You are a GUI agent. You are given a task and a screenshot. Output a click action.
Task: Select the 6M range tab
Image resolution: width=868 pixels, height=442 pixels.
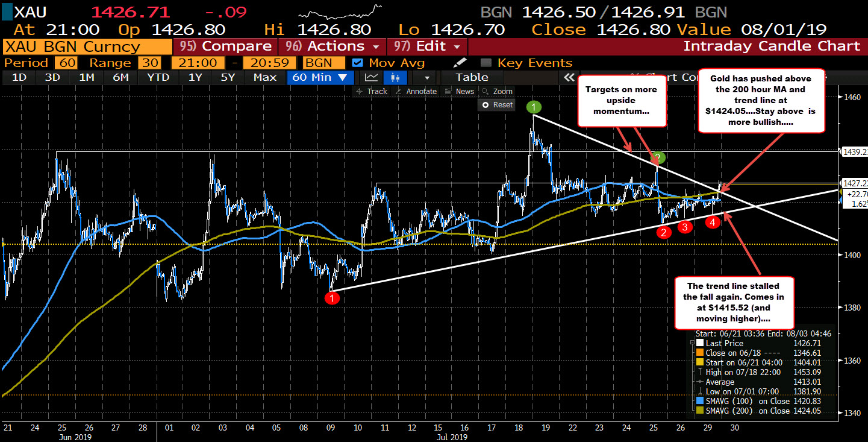point(120,77)
